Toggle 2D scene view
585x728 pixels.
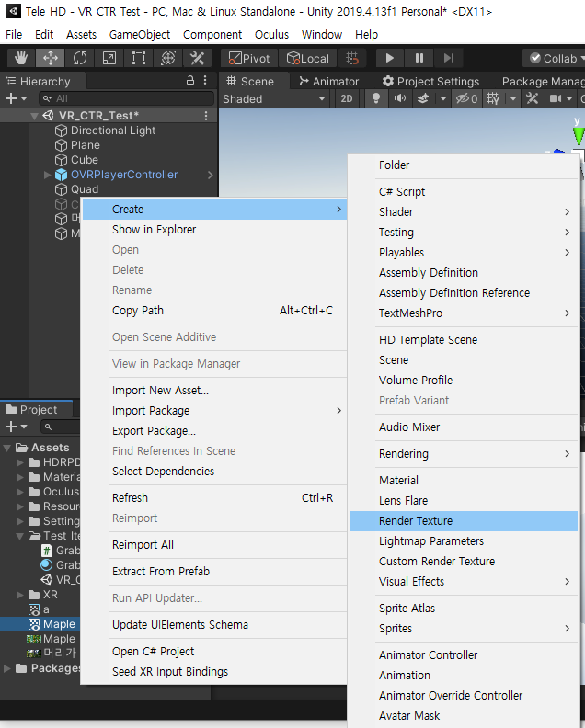tap(346, 98)
